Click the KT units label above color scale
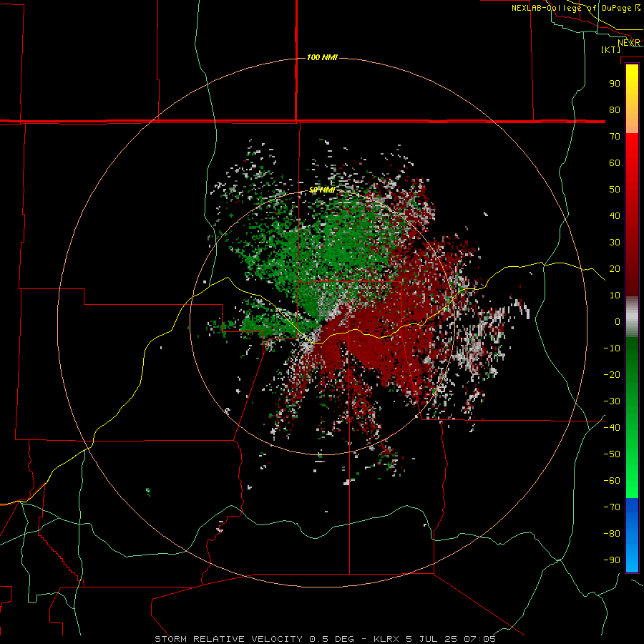Screen dimensions: 644x644 [611, 49]
